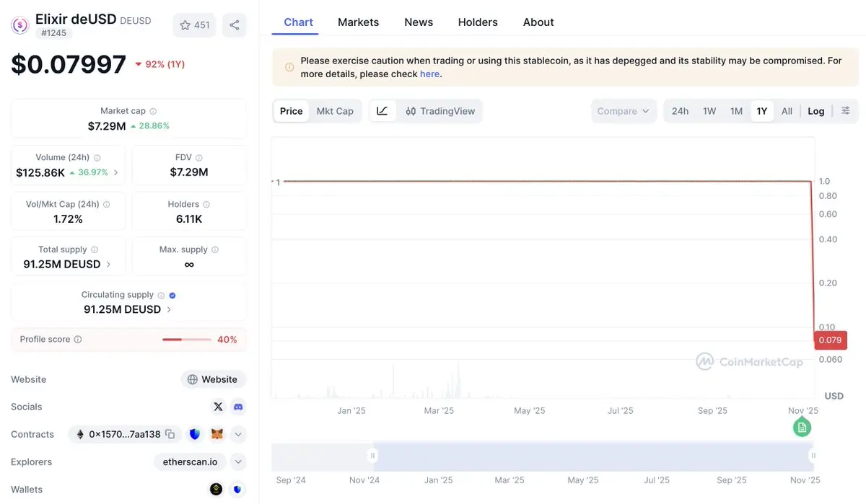Image resolution: width=866 pixels, height=504 pixels.
Task: Open the chart settings sliders icon
Action: (x=846, y=111)
